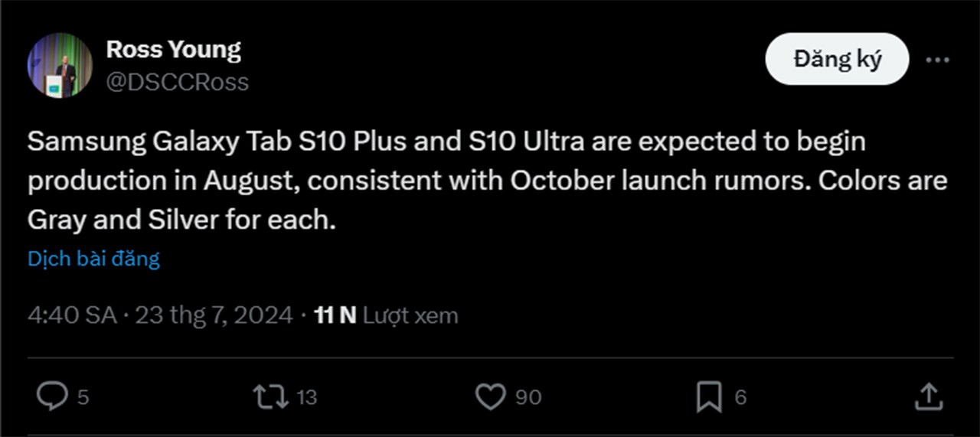Click the date 23 thg 7, 2024

point(214,315)
